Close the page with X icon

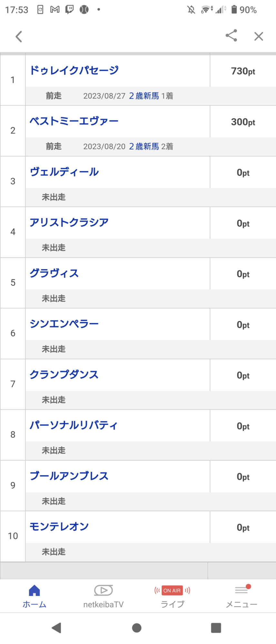point(259,36)
